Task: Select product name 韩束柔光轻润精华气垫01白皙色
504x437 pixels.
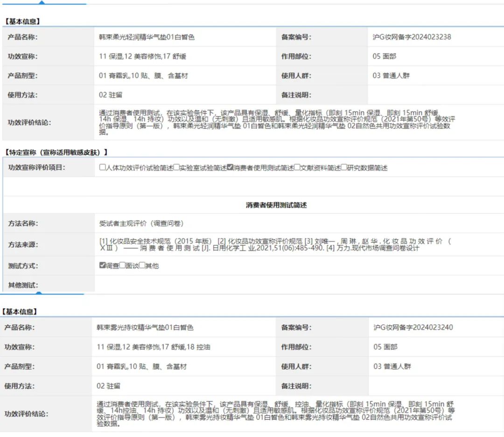Action: point(147,37)
